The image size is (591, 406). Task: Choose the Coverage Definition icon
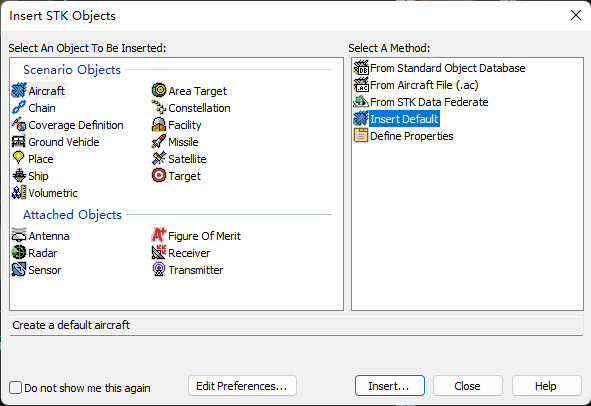pos(19,125)
